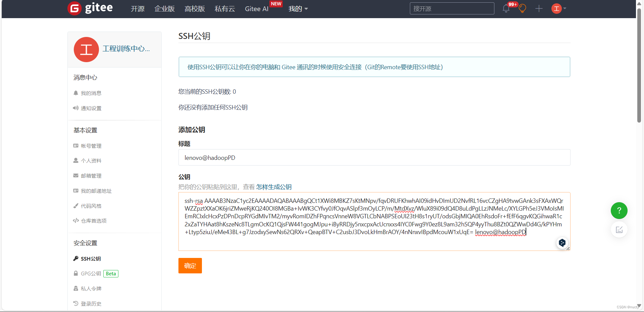Open 登录历史 settings
The height and width of the screenshot is (312, 644).
[x=91, y=304]
